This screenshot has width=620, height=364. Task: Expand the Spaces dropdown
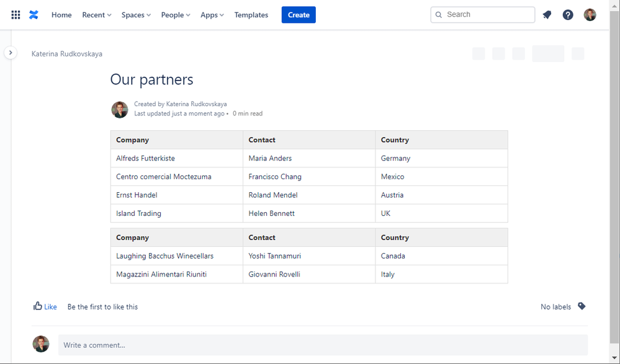click(x=136, y=15)
